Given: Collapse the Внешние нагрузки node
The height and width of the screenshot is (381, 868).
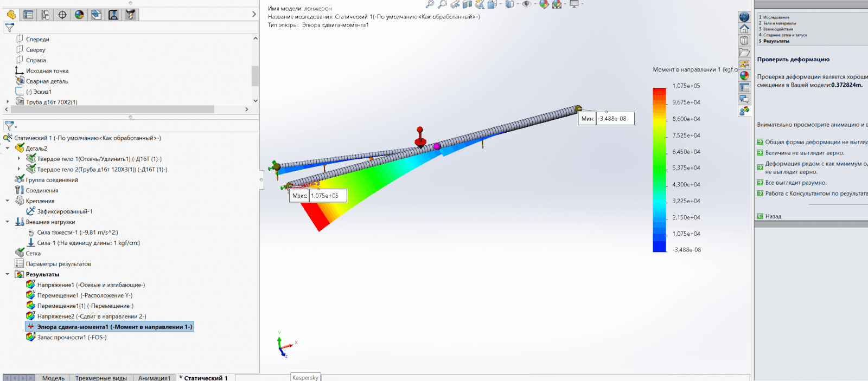Looking at the screenshot, I should click(7, 222).
